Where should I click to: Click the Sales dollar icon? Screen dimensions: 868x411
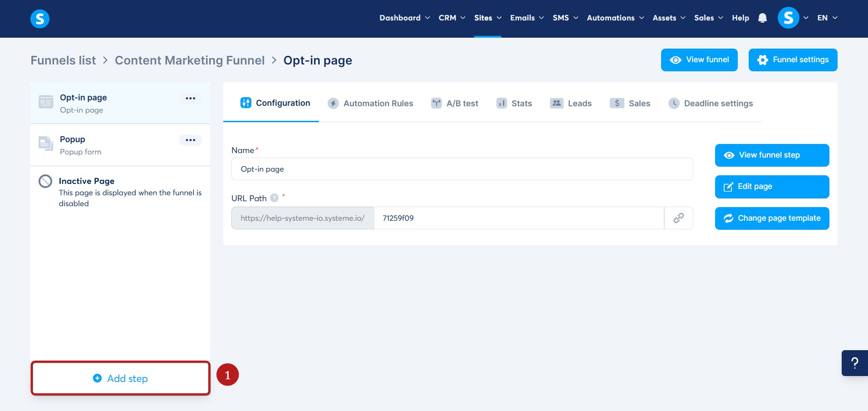tap(617, 103)
